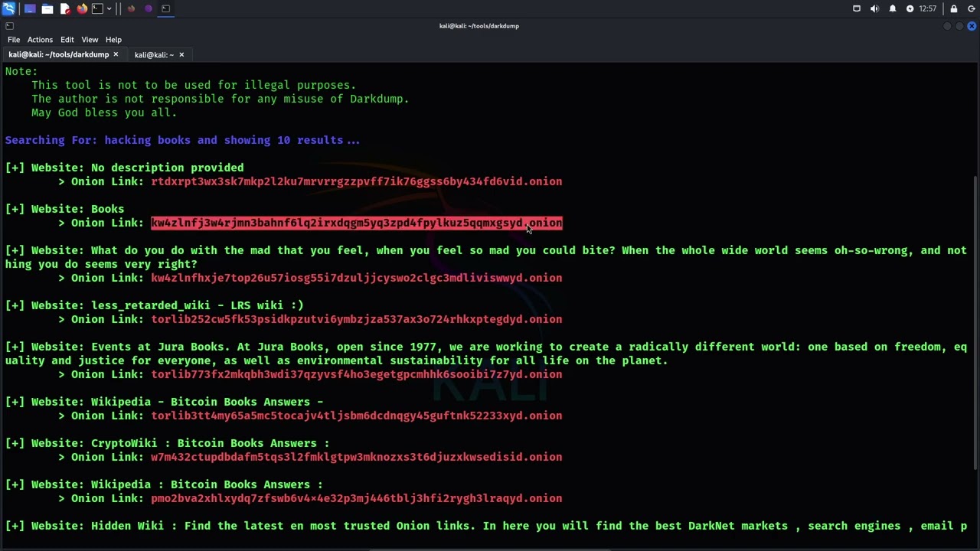Click the show desktop panel icon

pyautogui.click(x=30, y=8)
